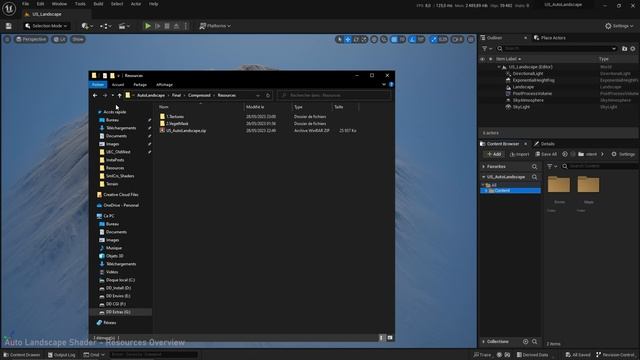The width and height of the screenshot is (640, 360).
Task: Open the Build menu in Unreal
Action: tap(98, 4)
